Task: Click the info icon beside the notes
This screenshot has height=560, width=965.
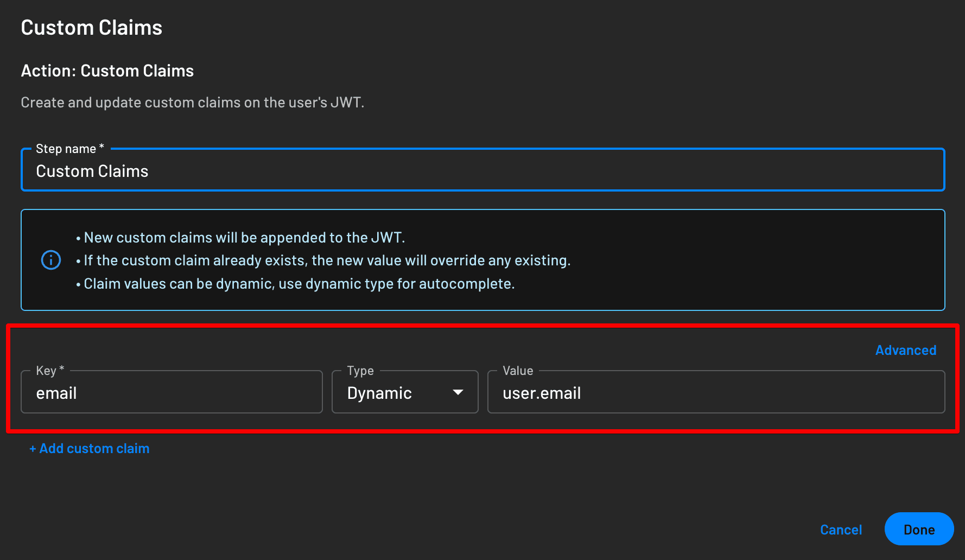Action: 50,260
